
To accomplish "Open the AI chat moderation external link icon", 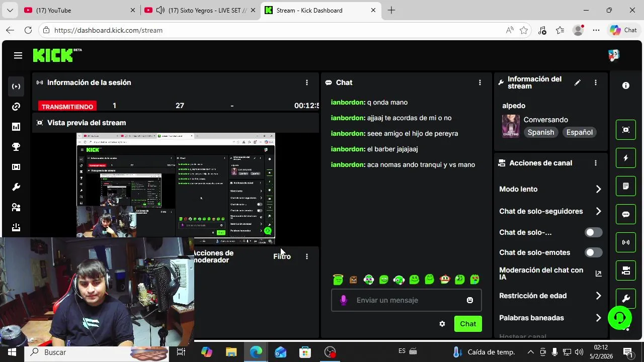I will (598, 274).
